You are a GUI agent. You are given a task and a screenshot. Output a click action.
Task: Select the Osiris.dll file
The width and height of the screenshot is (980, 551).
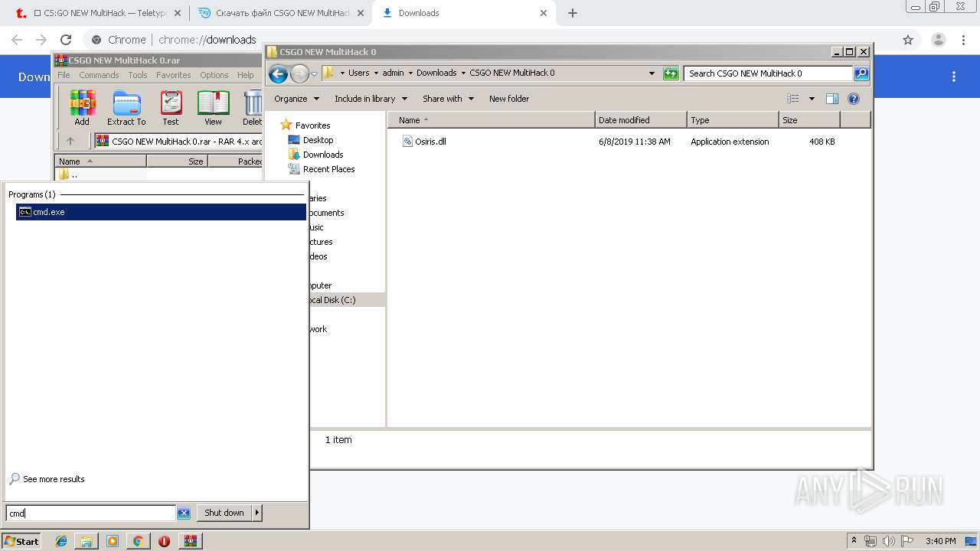430,142
